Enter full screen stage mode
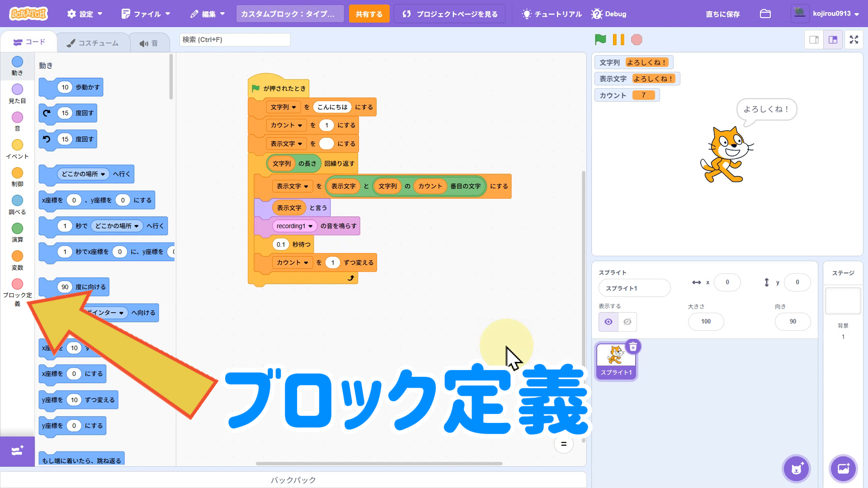Viewport: 868px width, 488px height. 854,40
